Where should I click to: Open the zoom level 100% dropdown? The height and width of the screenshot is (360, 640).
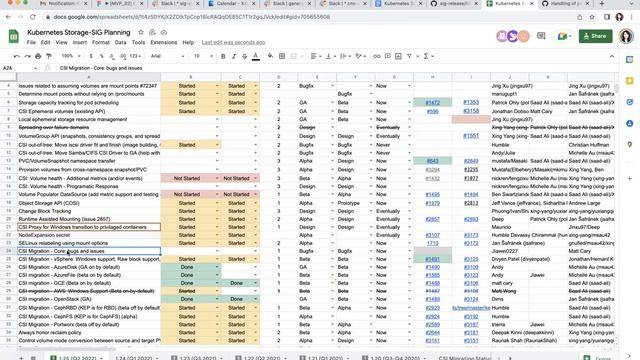(x=71, y=56)
